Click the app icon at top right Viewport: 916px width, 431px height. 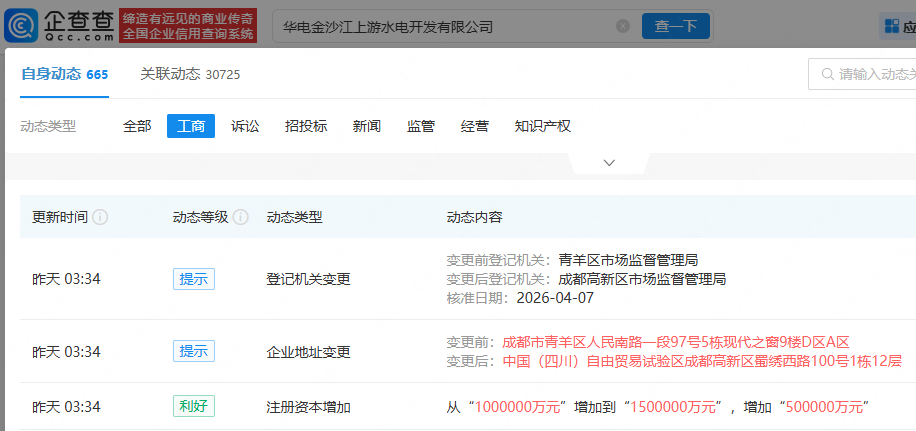pos(893,26)
